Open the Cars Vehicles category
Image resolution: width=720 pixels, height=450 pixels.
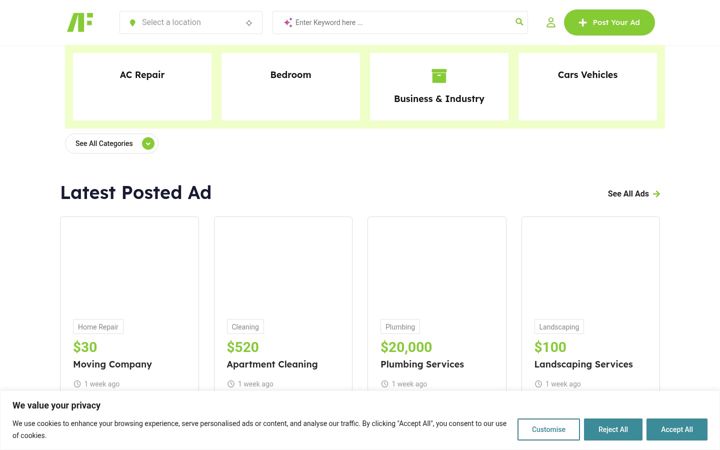click(588, 86)
